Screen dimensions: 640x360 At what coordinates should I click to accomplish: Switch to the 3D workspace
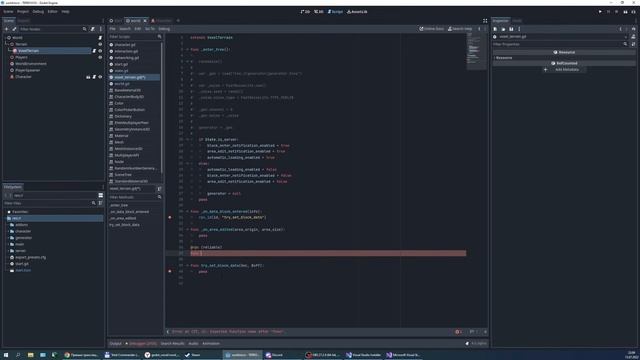[x=319, y=11]
